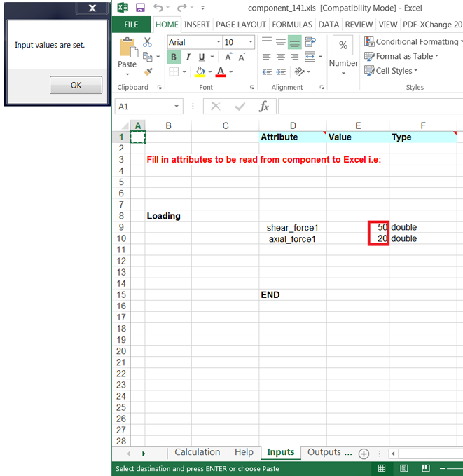Screen dimensions: 463x476
Task: Open the font size dropdown
Action: (x=251, y=41)
